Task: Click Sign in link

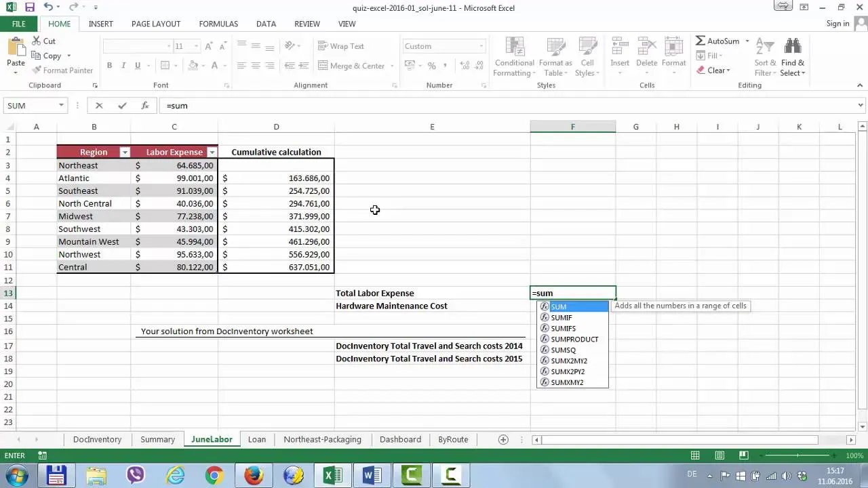Action: pos(837,24)
